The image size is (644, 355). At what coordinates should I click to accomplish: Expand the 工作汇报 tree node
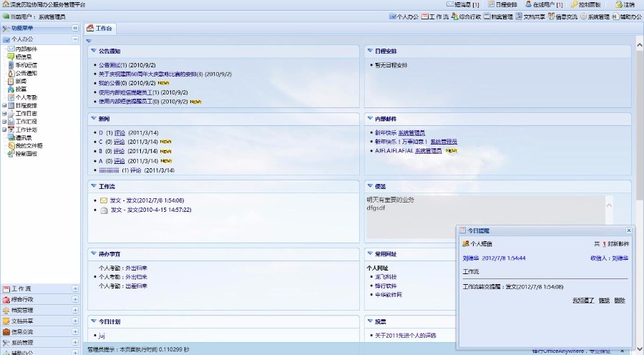[4, 121]
